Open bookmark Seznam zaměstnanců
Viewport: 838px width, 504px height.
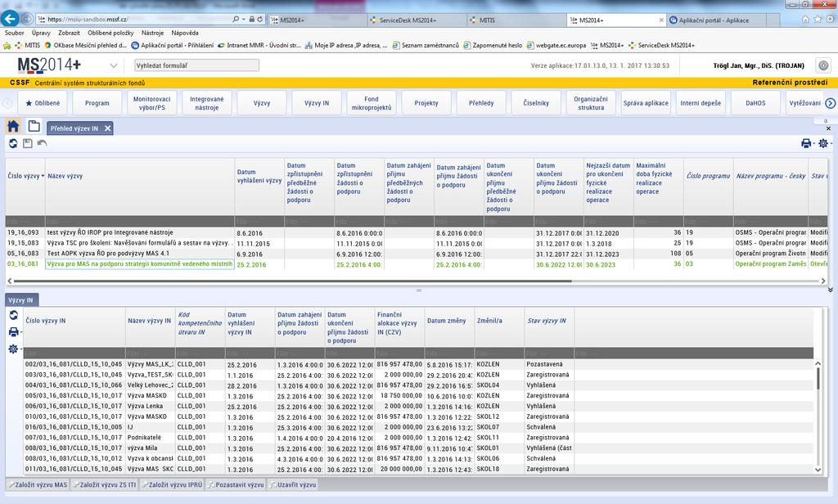[x=426, y=46]
